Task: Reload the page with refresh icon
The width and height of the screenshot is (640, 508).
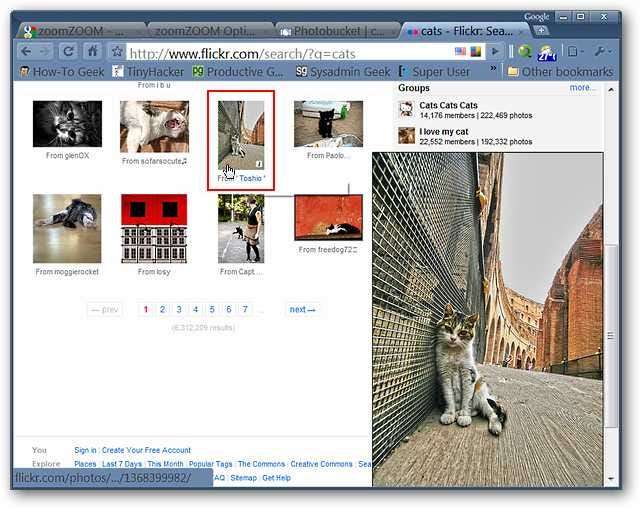Action: tap(68, 51)
